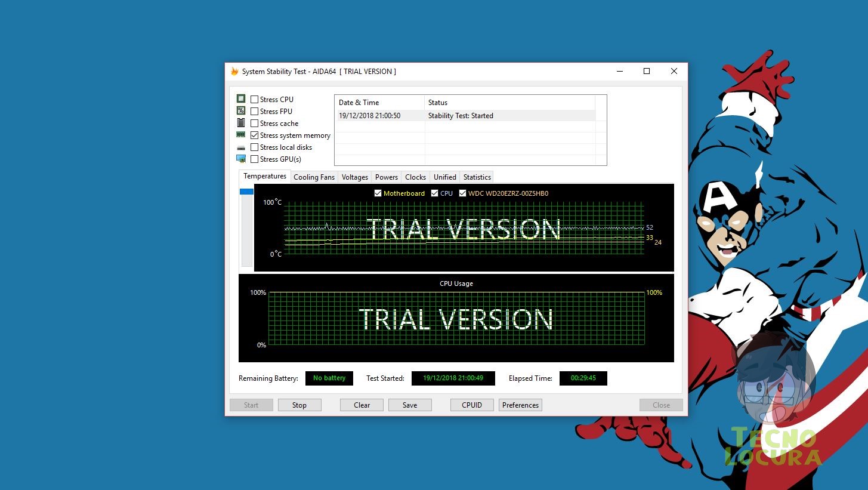
Task: Maximize the System Stability Test window
Action: (x=647, y=71)
